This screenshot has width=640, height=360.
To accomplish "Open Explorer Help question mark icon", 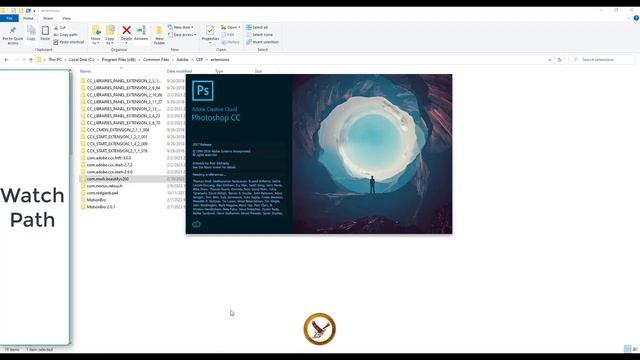I will 636,18.
